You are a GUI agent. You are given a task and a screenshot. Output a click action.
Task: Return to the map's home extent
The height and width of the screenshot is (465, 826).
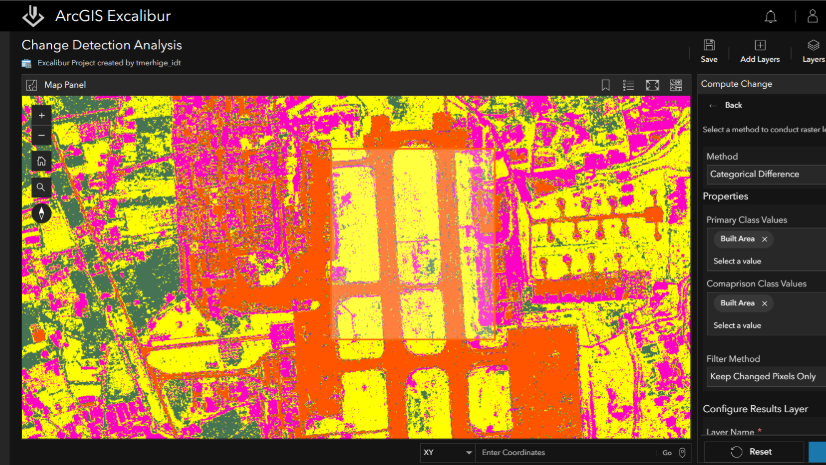tap(42, 161)
